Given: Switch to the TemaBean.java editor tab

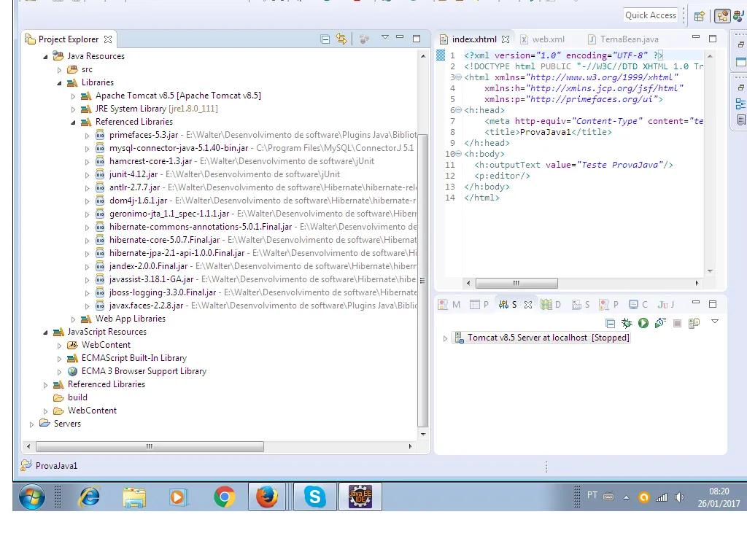Looking at the screenshot, I should pyautogui.click(x=629, y=39).
